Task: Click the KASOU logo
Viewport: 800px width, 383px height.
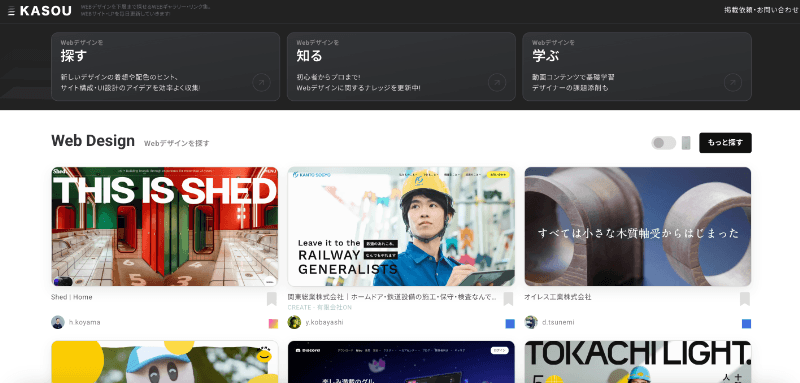Action: pyautogui.click(x=45, y=11)
